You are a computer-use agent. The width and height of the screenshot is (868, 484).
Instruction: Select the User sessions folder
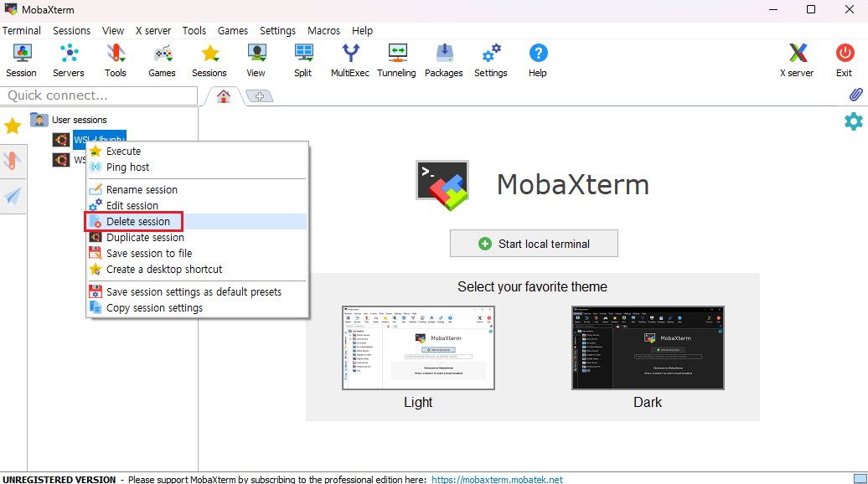point(69,120)
